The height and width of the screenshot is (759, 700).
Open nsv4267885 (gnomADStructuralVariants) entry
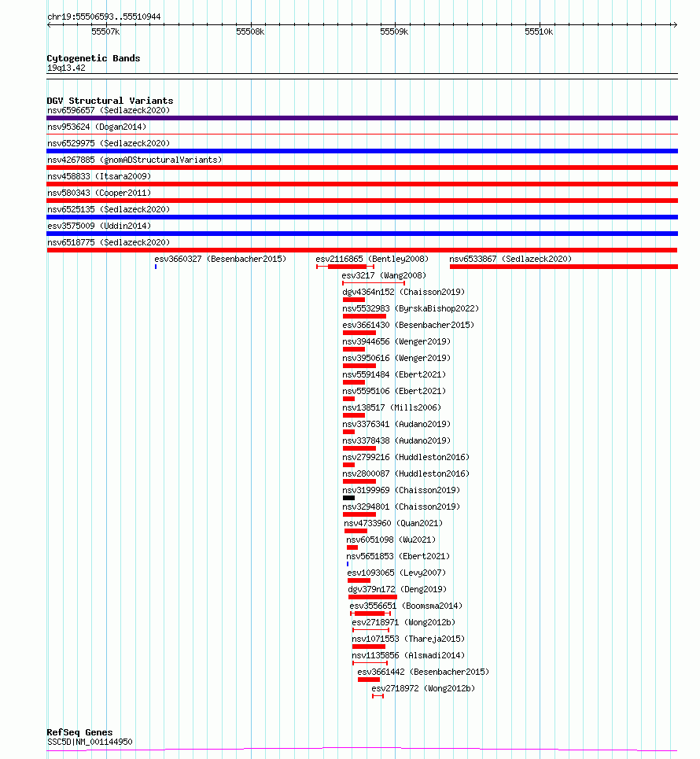pos(134,160)
